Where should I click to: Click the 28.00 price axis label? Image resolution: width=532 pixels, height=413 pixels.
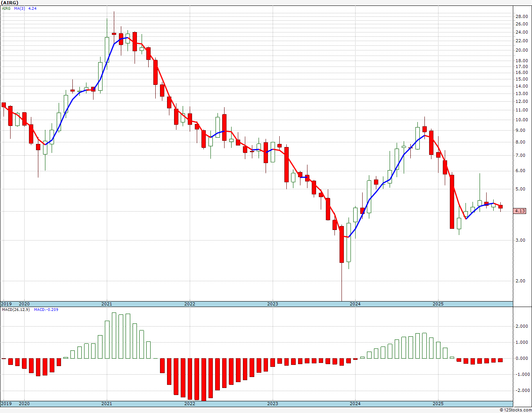[521, 16]
